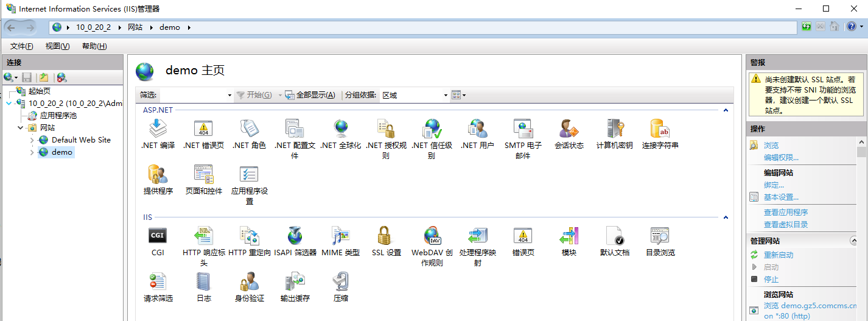The width and height of the screenshot is (868, 321).
Task: Click the 绑定... link
Action: click(774, 185)
